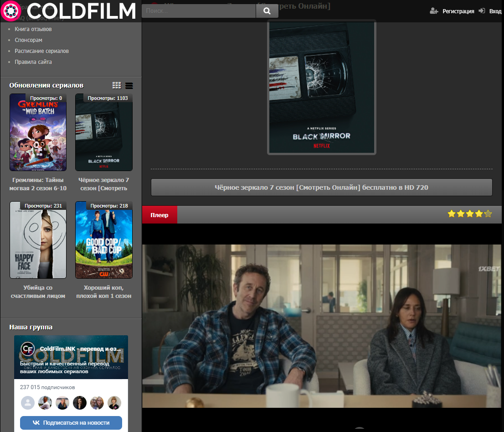
Task: Click the Просмотры: 218 badge
Action: click(109, 206)
